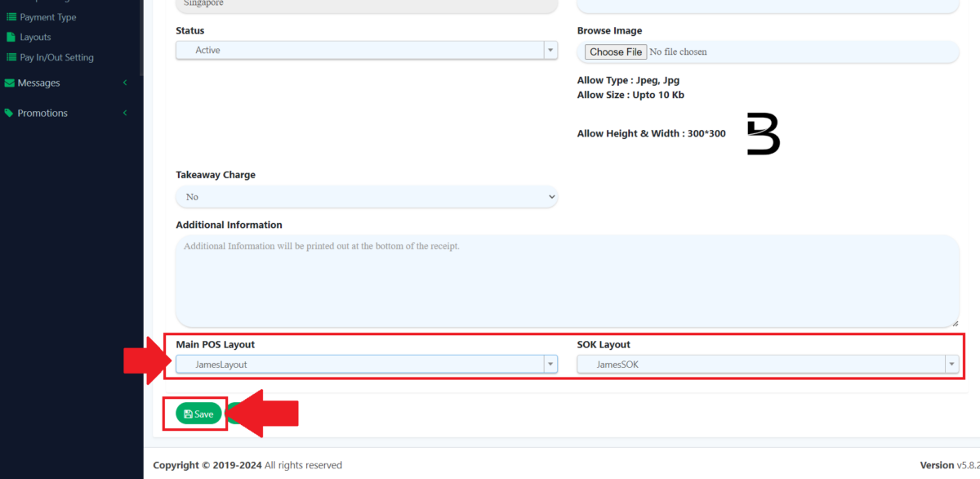Click the caret on the SOK Layout dropdown
The width and height of the screenshot is (980, 479).
tap(951, 364)
